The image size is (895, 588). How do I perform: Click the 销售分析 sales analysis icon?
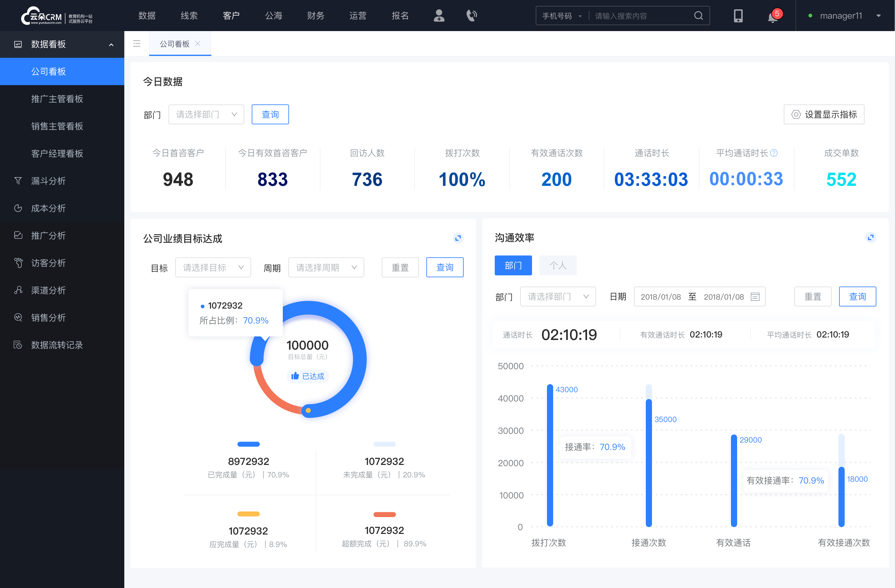point(18,318)
